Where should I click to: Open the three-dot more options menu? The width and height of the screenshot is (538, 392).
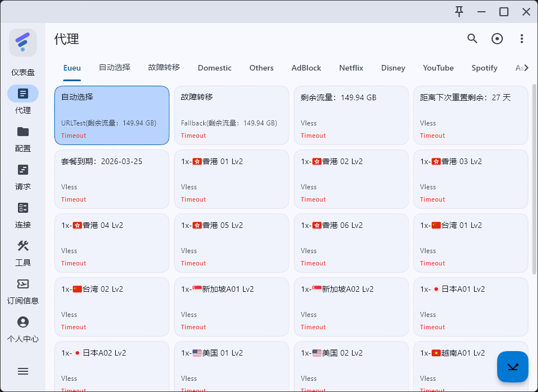pos(522,39)
